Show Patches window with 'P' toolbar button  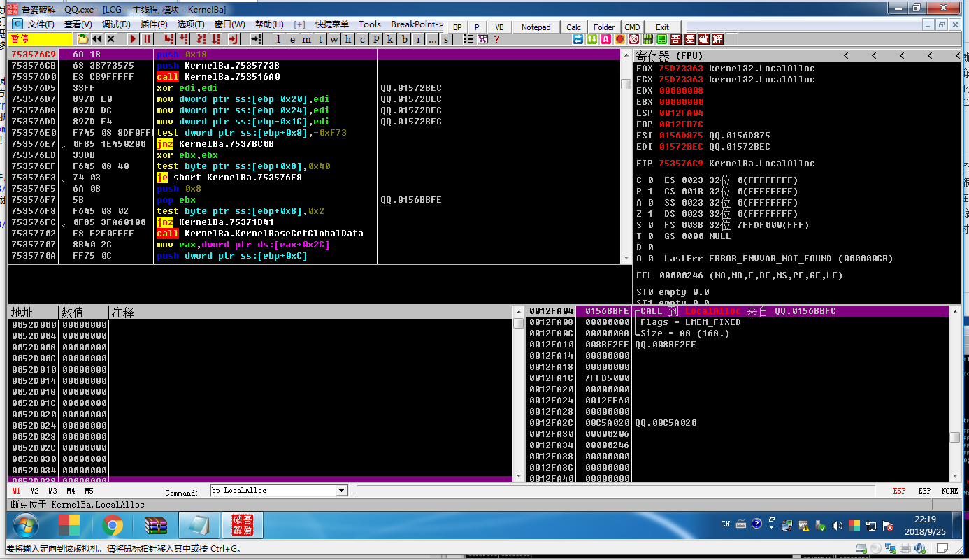(x=376, y=39)
